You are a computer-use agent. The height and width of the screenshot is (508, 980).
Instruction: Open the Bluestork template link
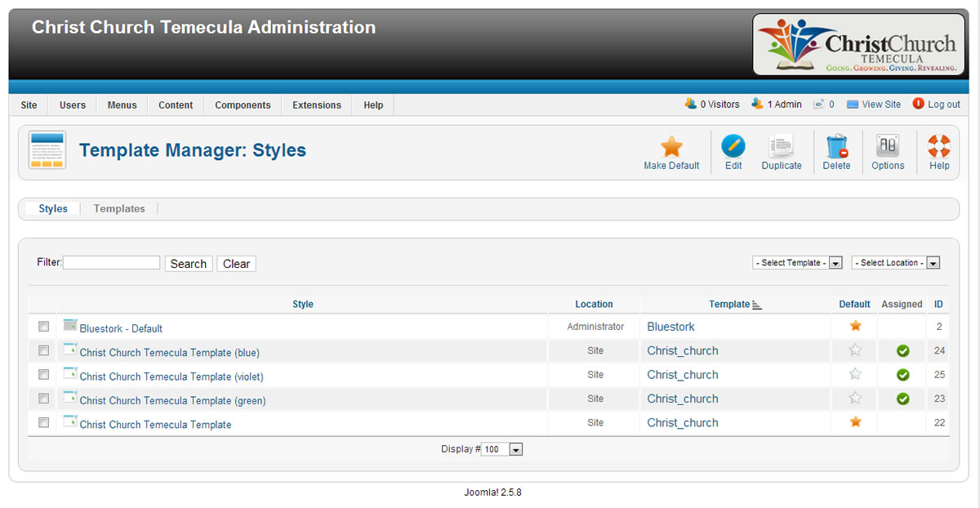pos(671,327)
